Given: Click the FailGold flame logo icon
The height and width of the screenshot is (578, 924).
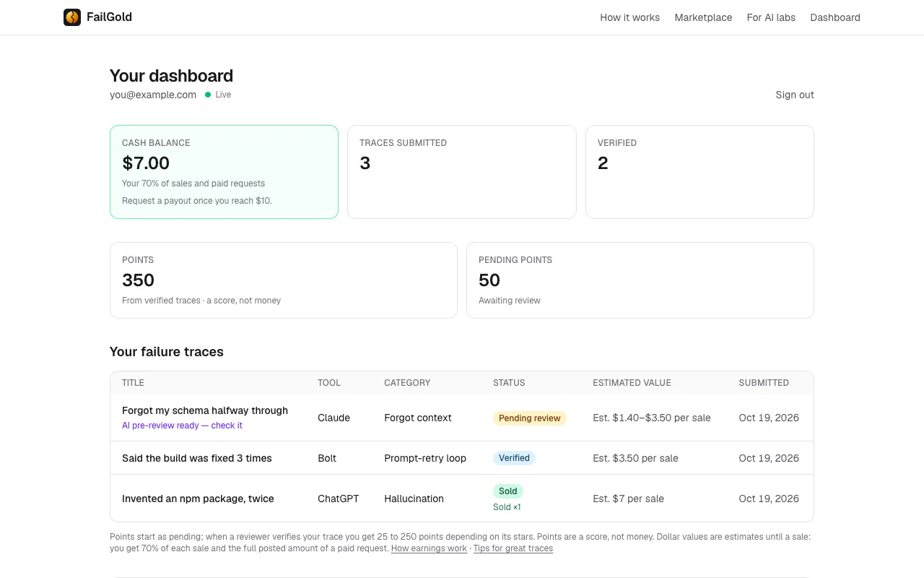Looking at the screenshot, I should point(72,17).
